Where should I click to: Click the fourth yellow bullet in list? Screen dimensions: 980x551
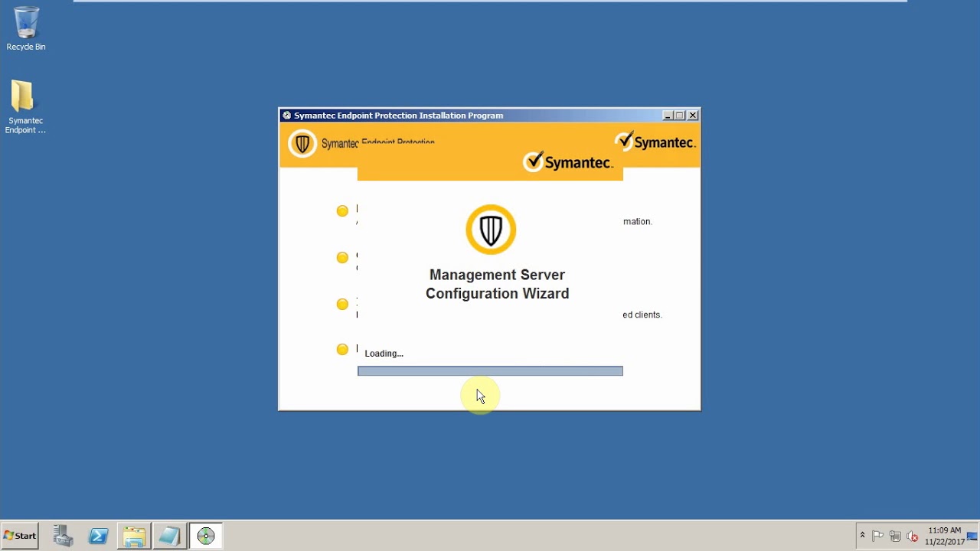coord(342,349)
